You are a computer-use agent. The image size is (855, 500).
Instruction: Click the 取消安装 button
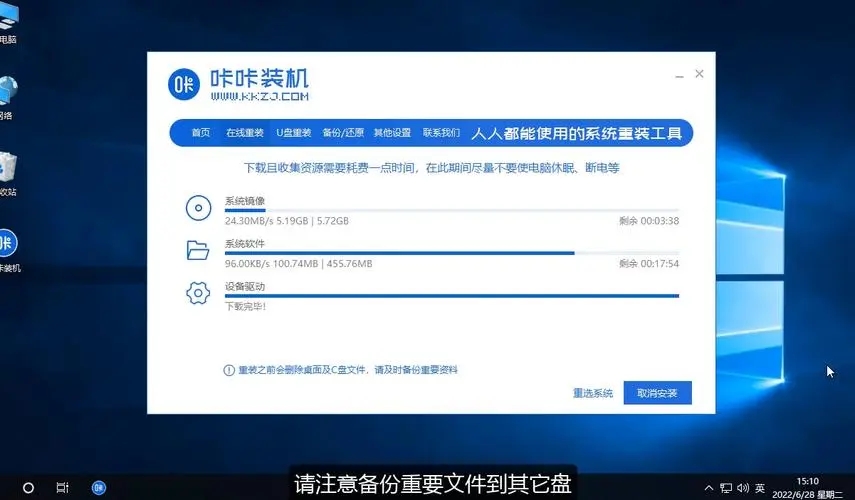point(658,393)
